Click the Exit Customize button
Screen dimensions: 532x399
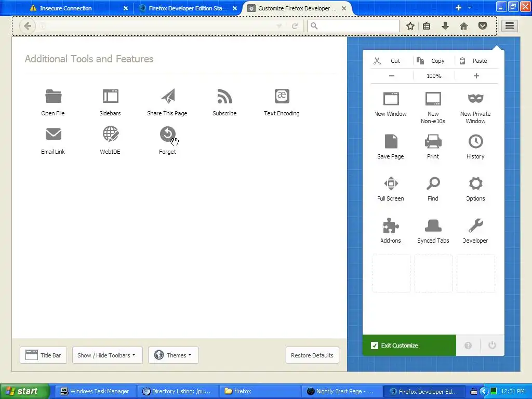pos(409,345)
